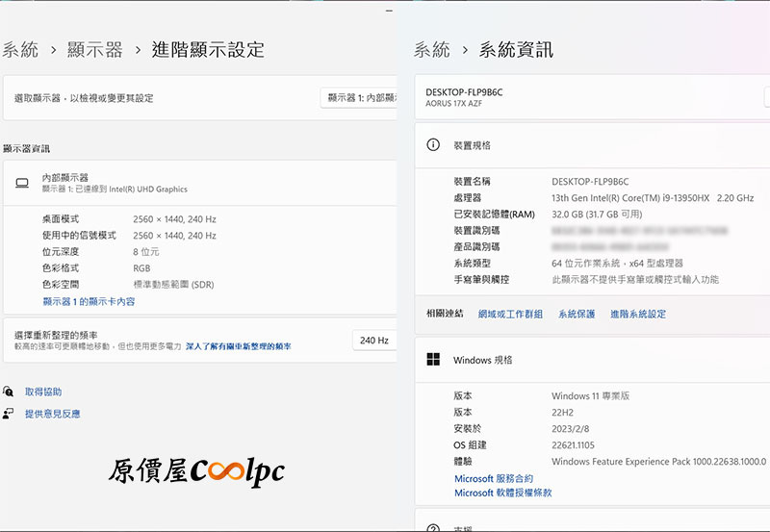Open the 取得協助 link
This screenshot has width=770, height=532.
click(x=43, y=392)
